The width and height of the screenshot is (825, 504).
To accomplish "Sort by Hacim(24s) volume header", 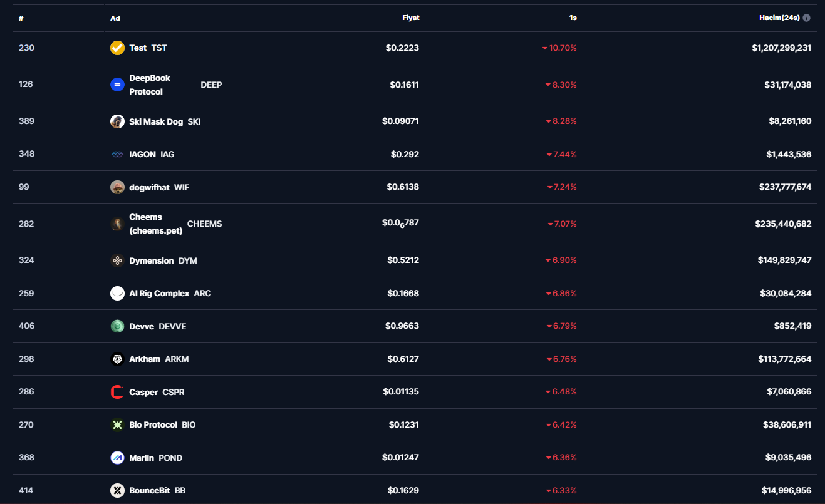I will (779, 18).
